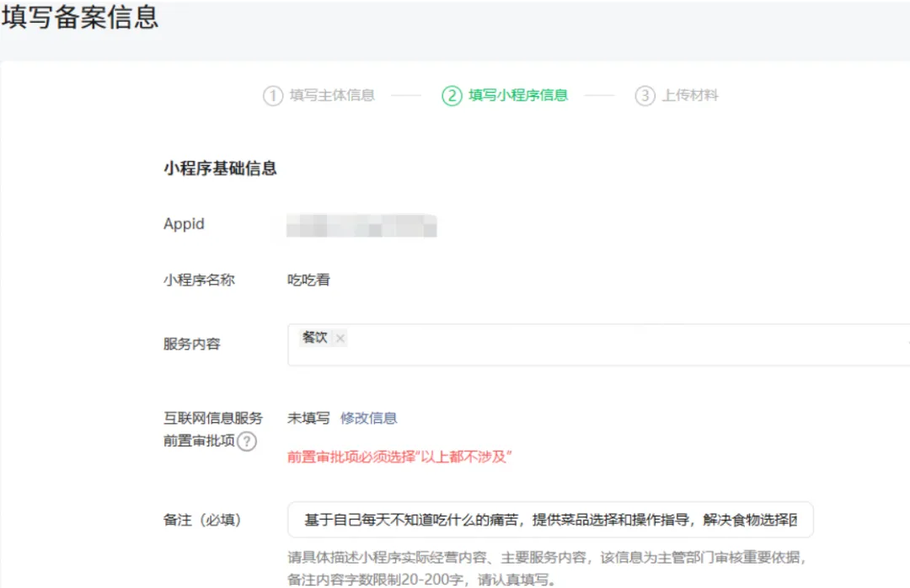Screen dimensions: 910x588
Task: Go to 填写主体信息 step label
Action: pyautogui.click(x=332, y=95)
